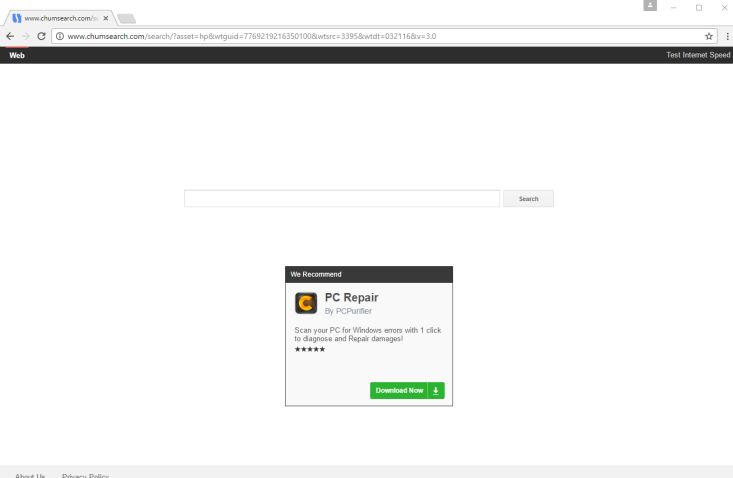Open the Test Internet Speed link

coord(698,55)
